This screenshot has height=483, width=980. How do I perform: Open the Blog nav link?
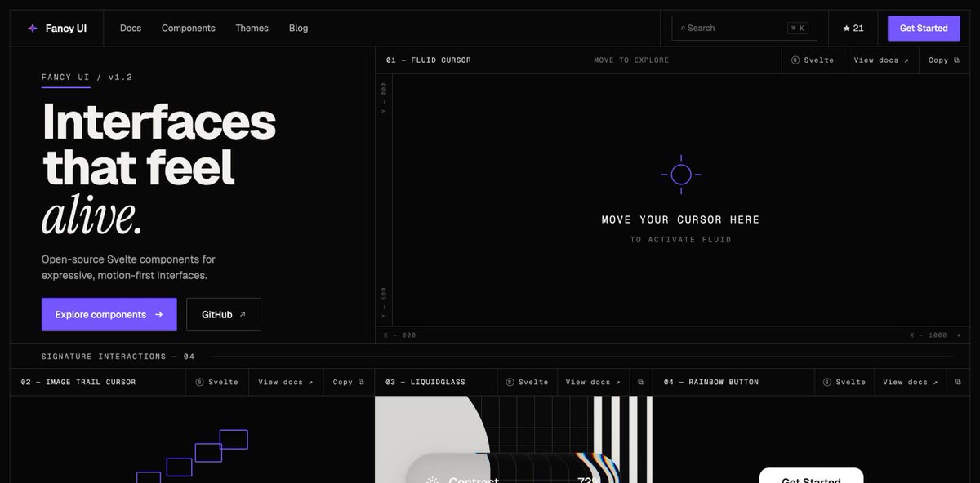click(299, 29)
